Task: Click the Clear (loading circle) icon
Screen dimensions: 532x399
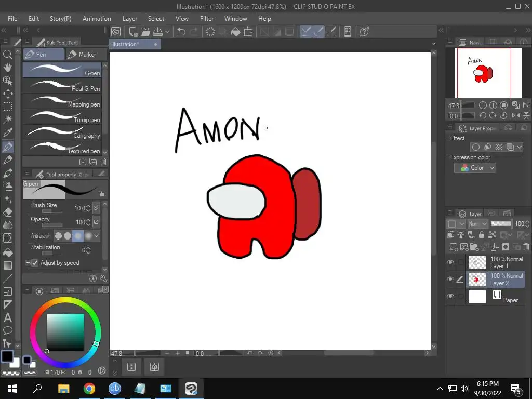Action: 210,32
